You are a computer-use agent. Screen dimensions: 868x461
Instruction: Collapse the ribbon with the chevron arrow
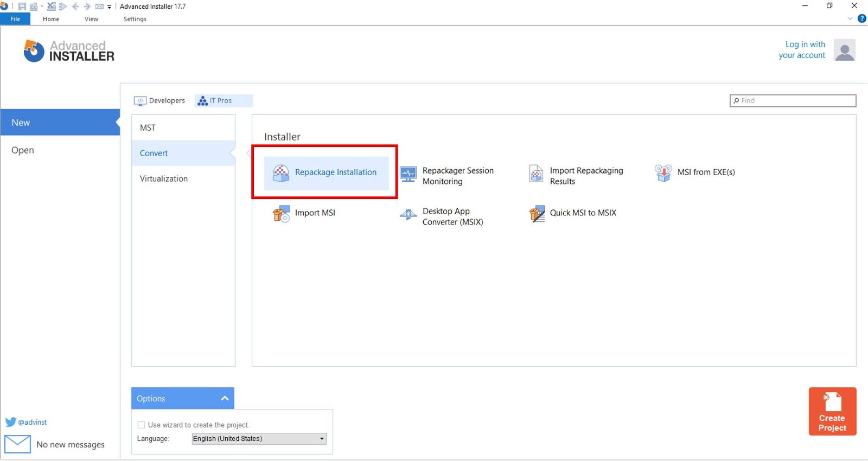[850, 18]
